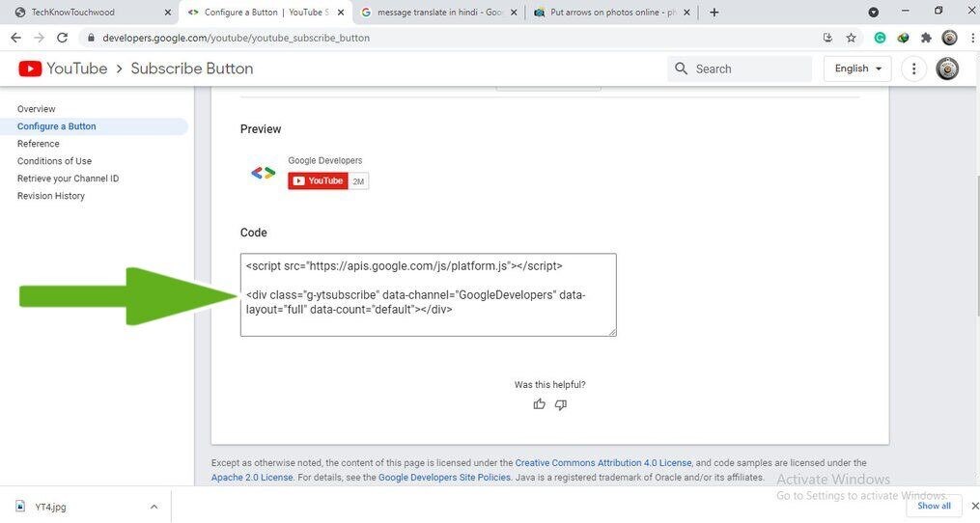Open the install/download icon in address bar
This screenshot has height=523, width=980.
click(827, 38)
